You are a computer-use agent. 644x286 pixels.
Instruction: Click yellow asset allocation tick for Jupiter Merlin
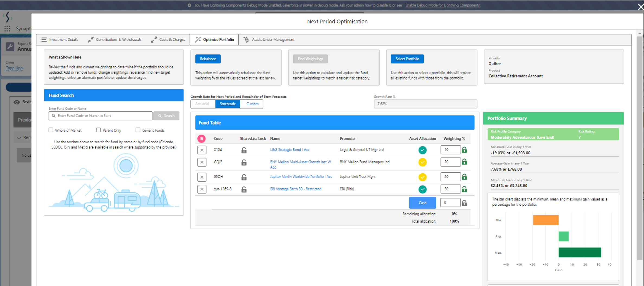point(422,177)
